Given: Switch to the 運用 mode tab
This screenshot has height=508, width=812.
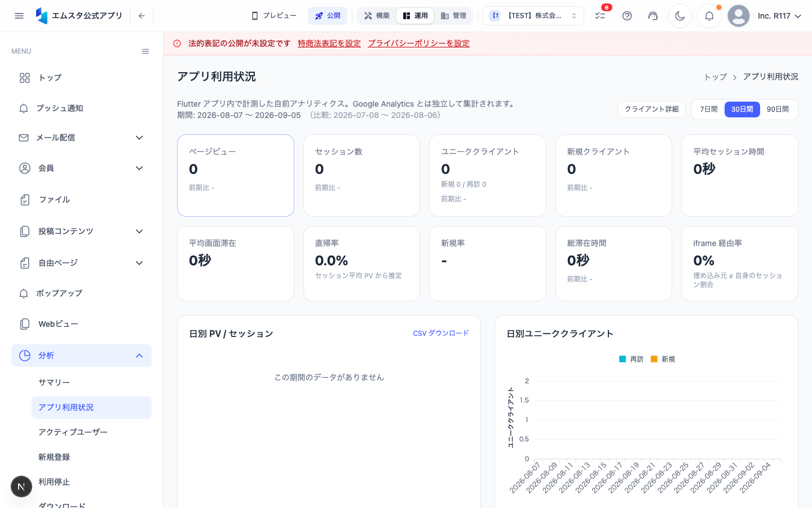Looking at the screenshot, I should (415, 16).
